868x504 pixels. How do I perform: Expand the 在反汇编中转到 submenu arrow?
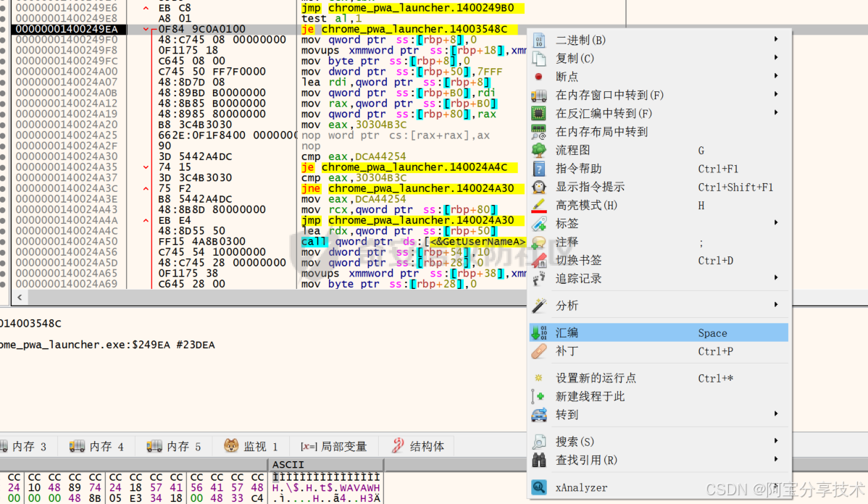coord(776,112)
